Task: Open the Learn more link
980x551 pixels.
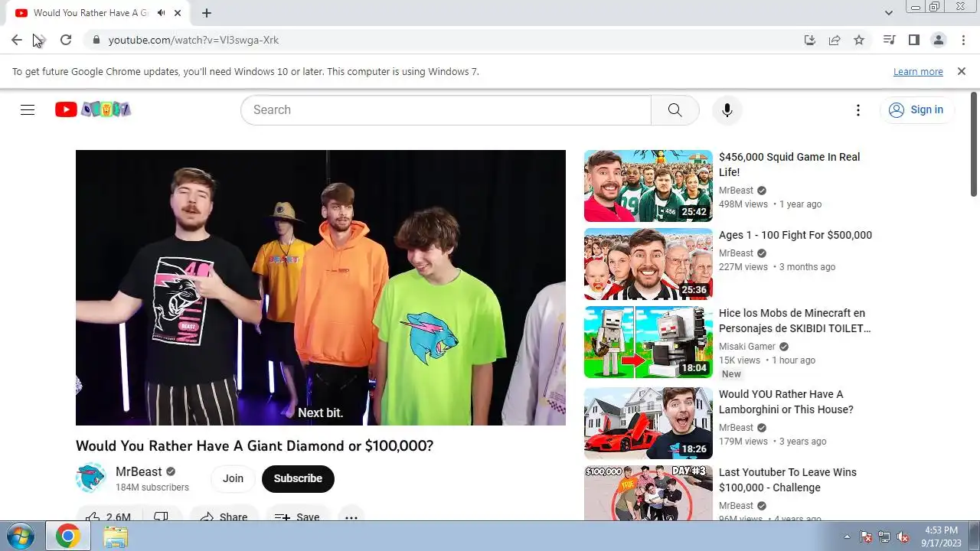Action: click(918, 71)
